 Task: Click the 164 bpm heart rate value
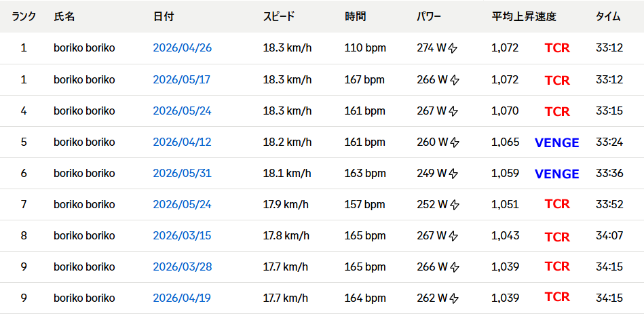coord(365,298)
